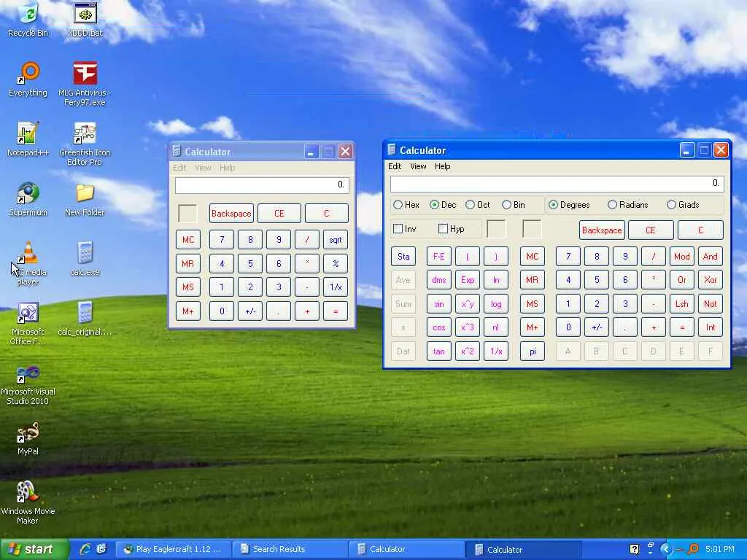Image resolution: width=747 pixels, height=560 pixels.
Task: Click the standard Calculator display field
Action: click(262, 184)
